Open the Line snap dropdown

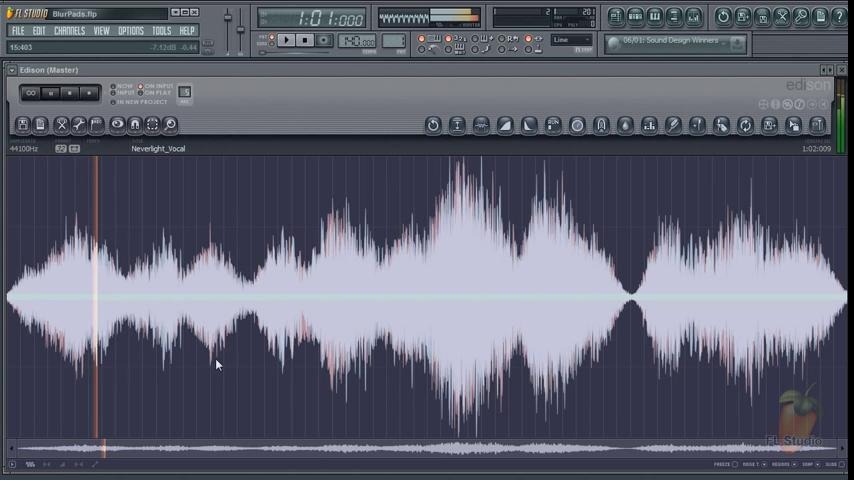[x=571, y=40]
